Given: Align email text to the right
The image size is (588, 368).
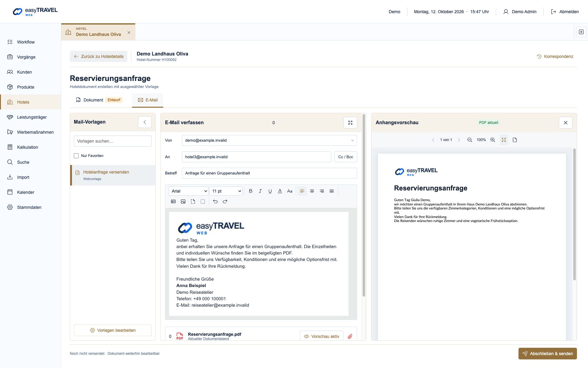Looking at the screenshot, I should pyautogui.click(x=322, y=191).
